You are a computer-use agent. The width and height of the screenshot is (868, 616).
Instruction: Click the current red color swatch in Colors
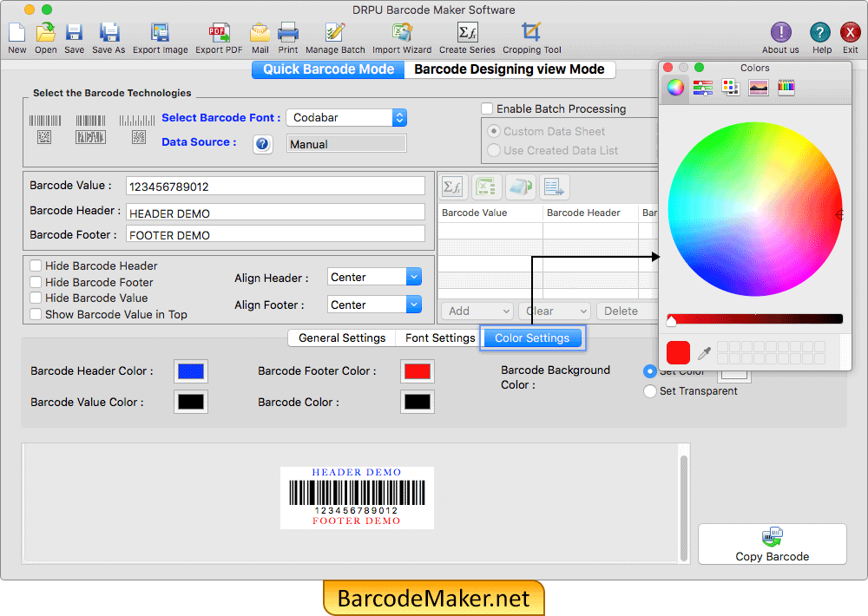pos(678,352)
